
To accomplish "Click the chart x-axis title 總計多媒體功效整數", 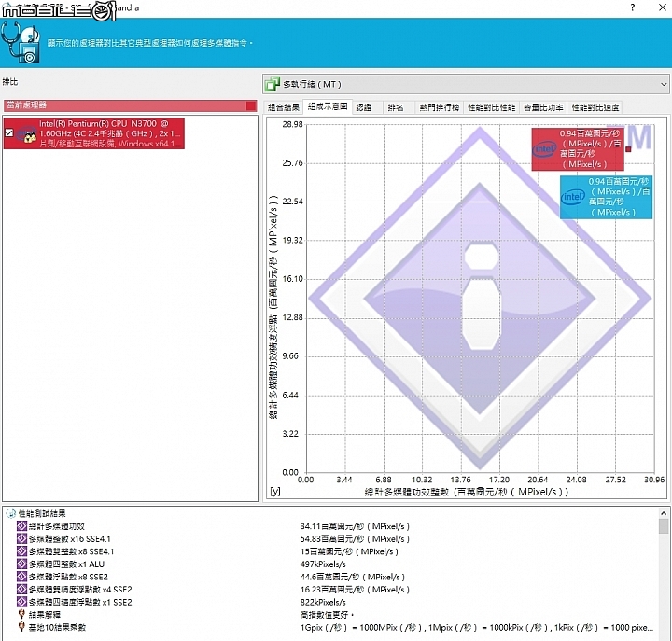I will (x=467, y=492).
